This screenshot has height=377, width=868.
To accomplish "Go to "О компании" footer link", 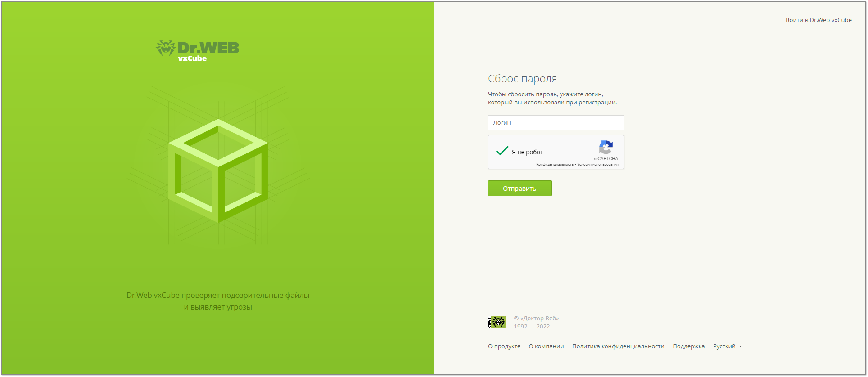I will pos(546,346).
